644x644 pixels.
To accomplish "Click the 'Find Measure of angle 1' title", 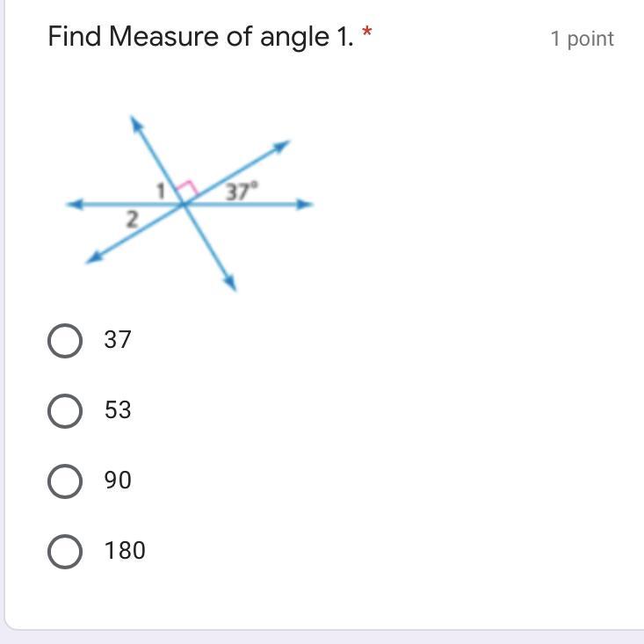I will click(200, 37).
